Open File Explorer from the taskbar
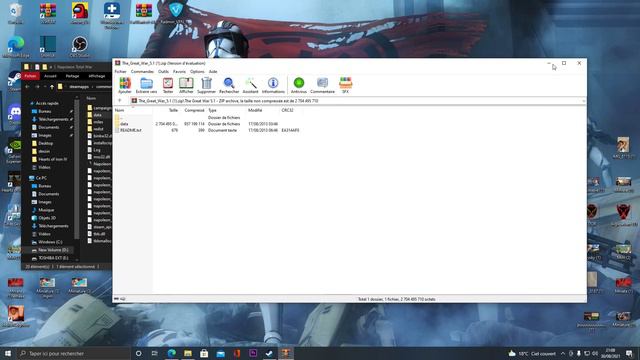Viewport: 640px width, 360px height. pos(188,353)
